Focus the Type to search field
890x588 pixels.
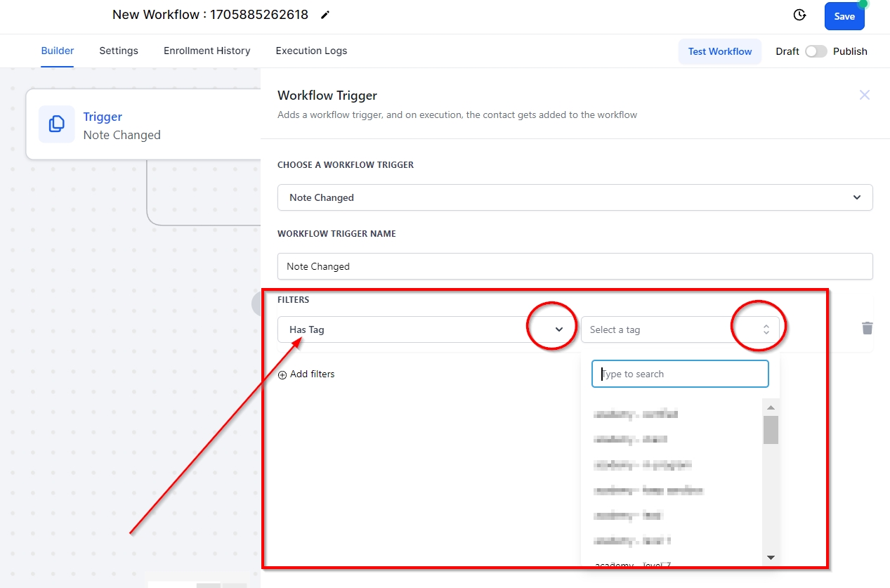click(x=680, y=374)
